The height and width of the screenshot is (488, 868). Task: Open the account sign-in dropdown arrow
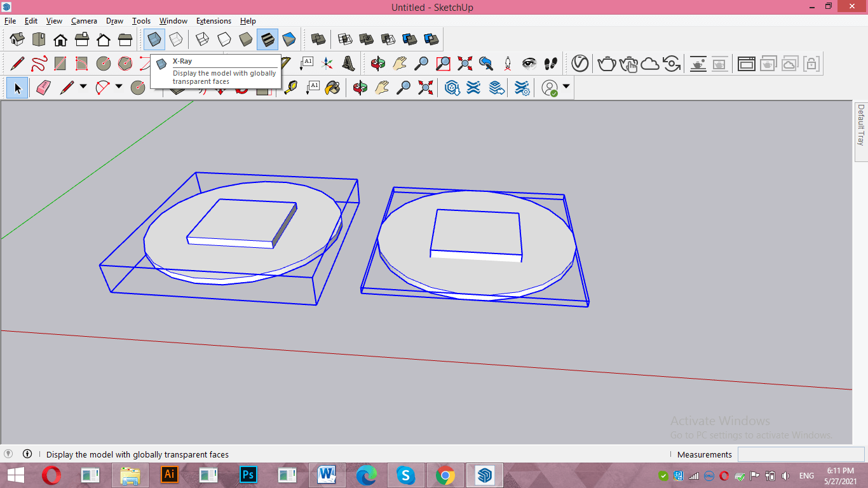tap(566, 87)
